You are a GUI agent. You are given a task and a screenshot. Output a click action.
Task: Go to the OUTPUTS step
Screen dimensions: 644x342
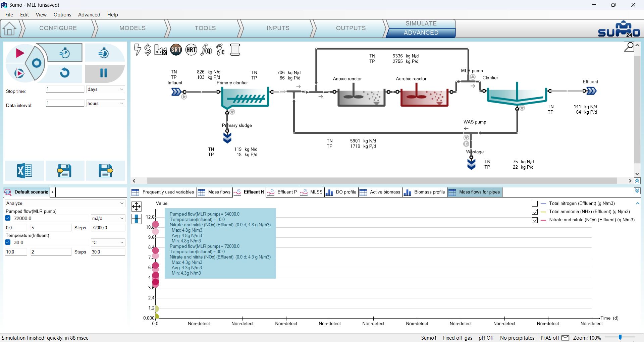pos(351,28)
